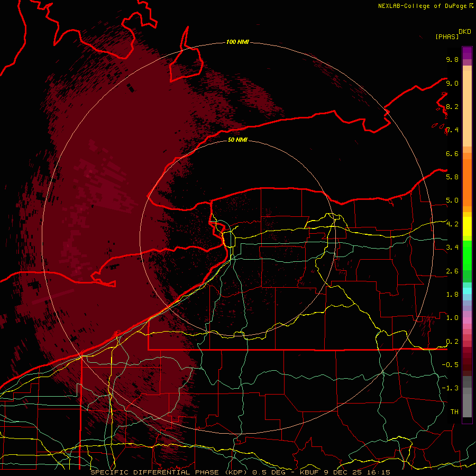Click the "TH" threshold legend label
Viewport: 476px width, 476px height.
pyautogui.click(x=454, y=412)
